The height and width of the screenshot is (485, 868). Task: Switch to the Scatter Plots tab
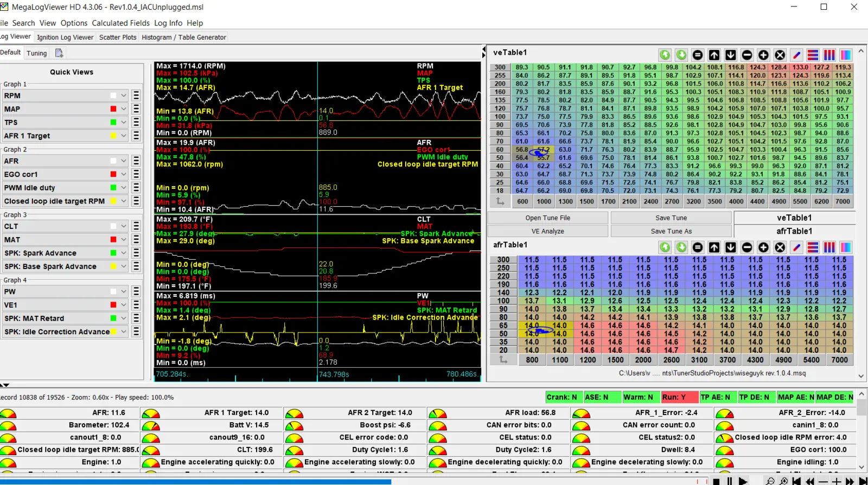pyautogui.click(x=118, y=37)
